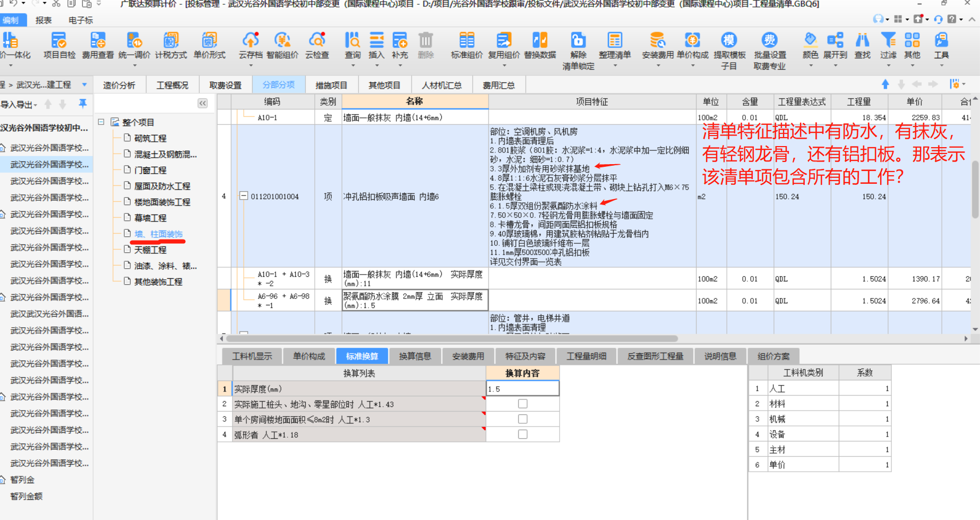Open 安装费用 installation cost tool
The image size is (980, 520).
coord(658,45)
